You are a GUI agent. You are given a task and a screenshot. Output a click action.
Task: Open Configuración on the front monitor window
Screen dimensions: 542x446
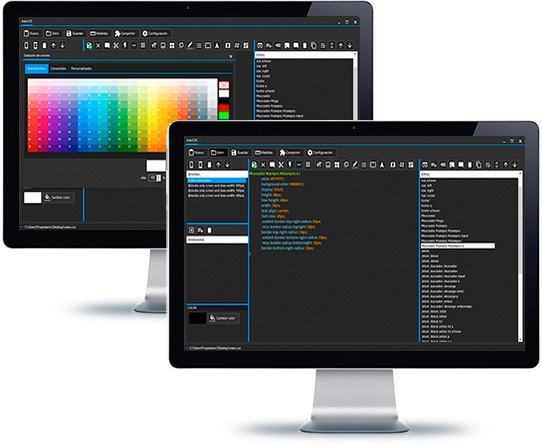pos(320,152)
